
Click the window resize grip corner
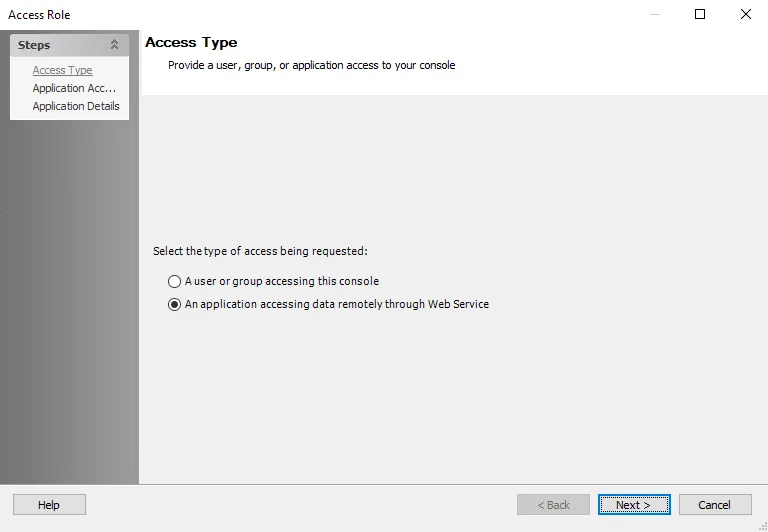(x=762, y=527)
